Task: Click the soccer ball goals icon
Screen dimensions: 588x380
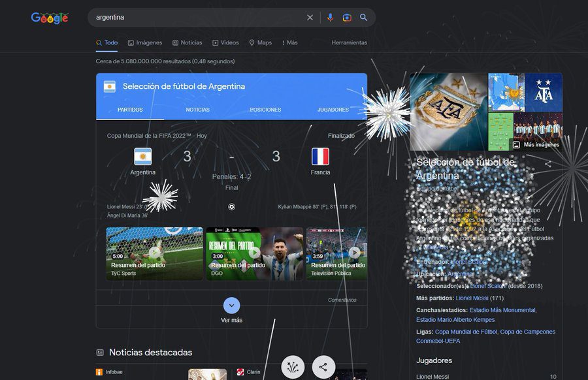Action: click(232, 207)
